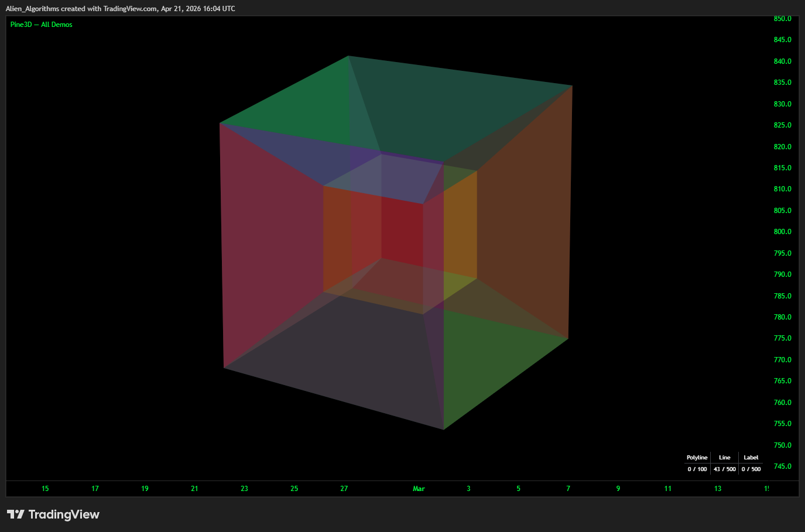Screen dimensions: 805x532
Task: Click the TradingView logo icon
Action: pyautogui.click(x=16, y=514)
